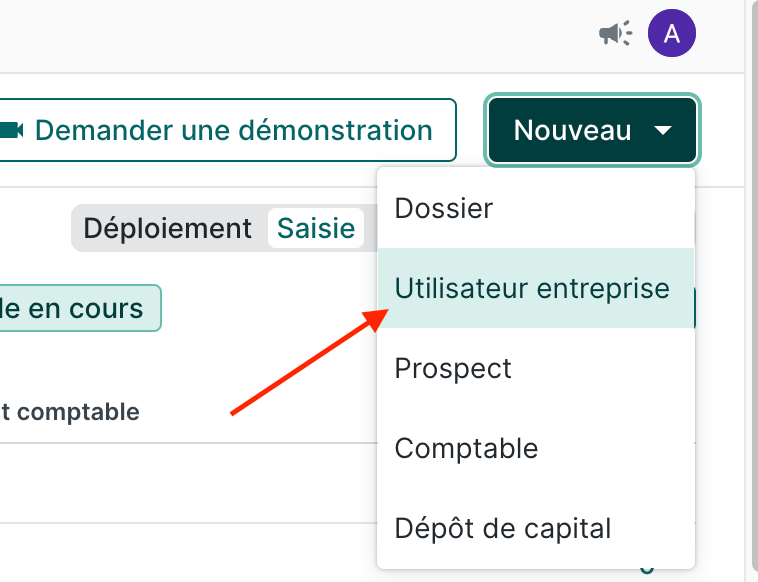Click the teal icon peeking below the dropdown menu

point(648,572)
